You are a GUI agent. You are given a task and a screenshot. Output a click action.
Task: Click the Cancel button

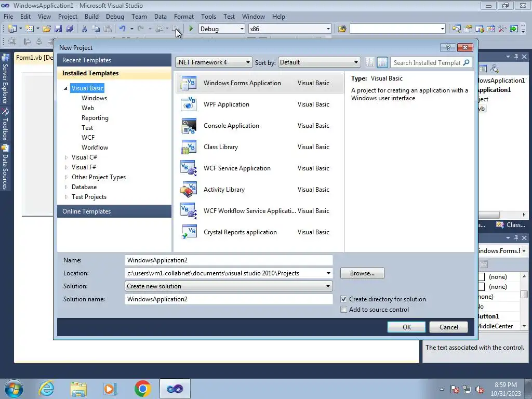[448, 327]
